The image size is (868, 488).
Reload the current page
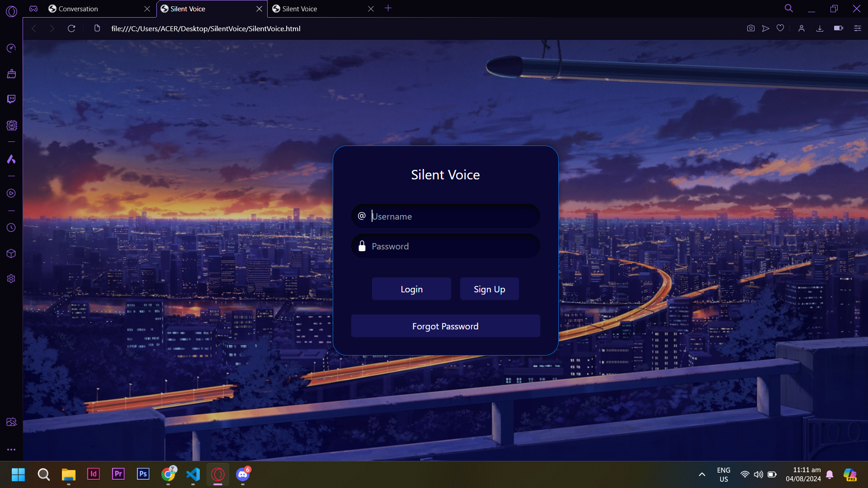pos(71,28)
